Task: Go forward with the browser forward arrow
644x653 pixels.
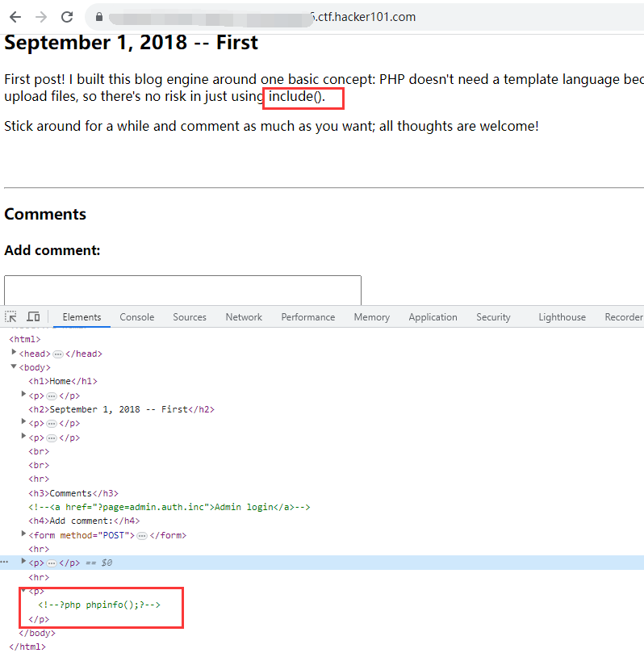Action: point(41,17)
